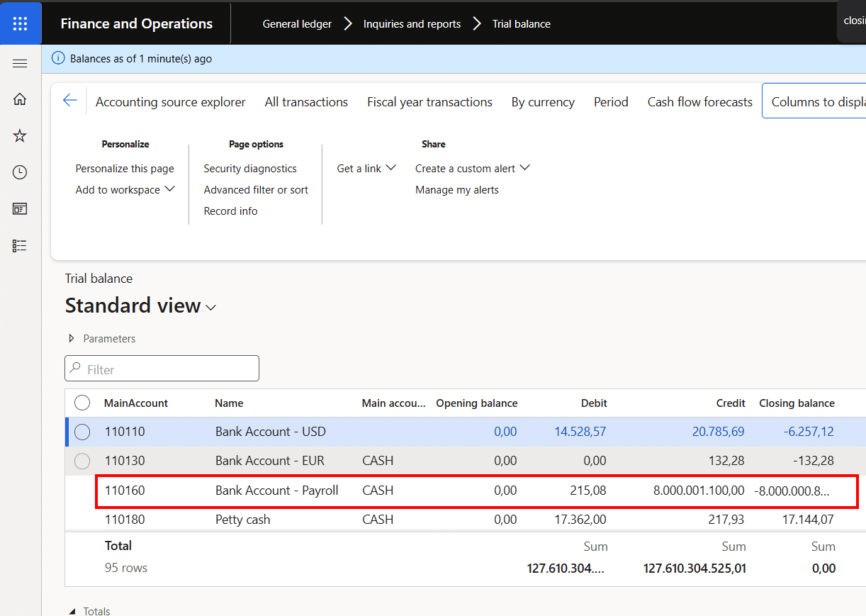The image size is (866, 616).
Task: Open Cash flow forecasts
Action: coord(700,102)
